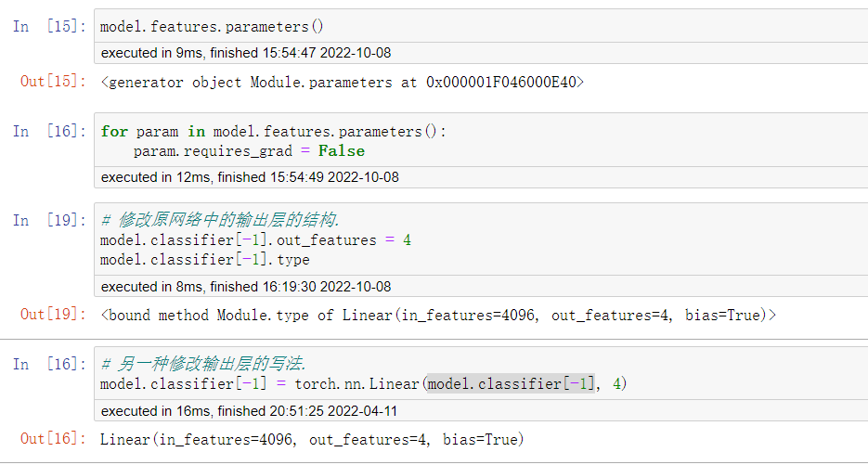Place cursor in the for param loop line
The image size is (868, 465).
(273, 132)
